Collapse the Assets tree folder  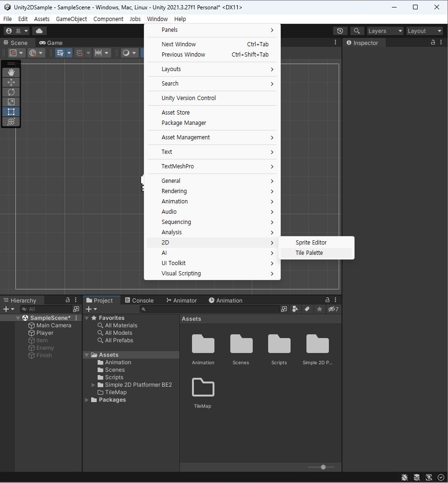[87, 355]
